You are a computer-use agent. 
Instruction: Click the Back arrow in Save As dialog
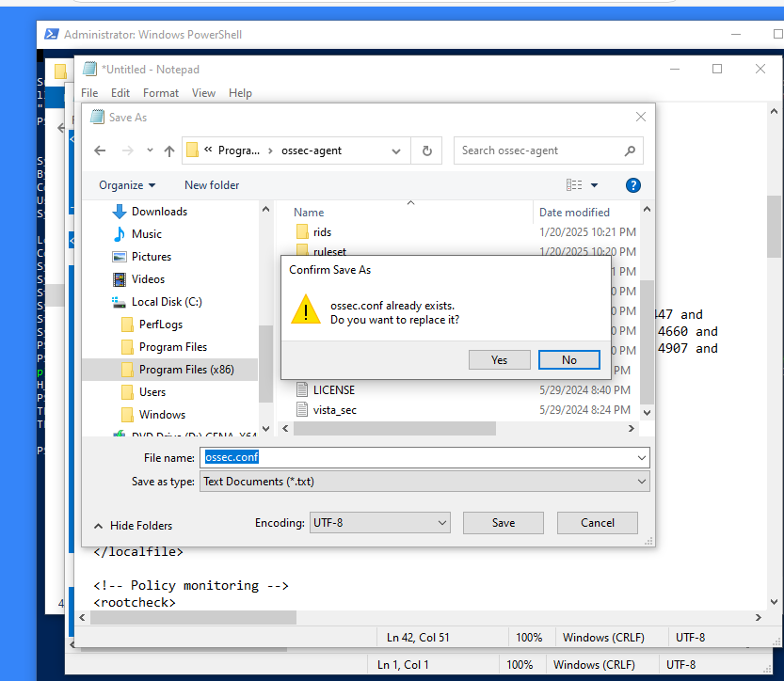(100, 150)
